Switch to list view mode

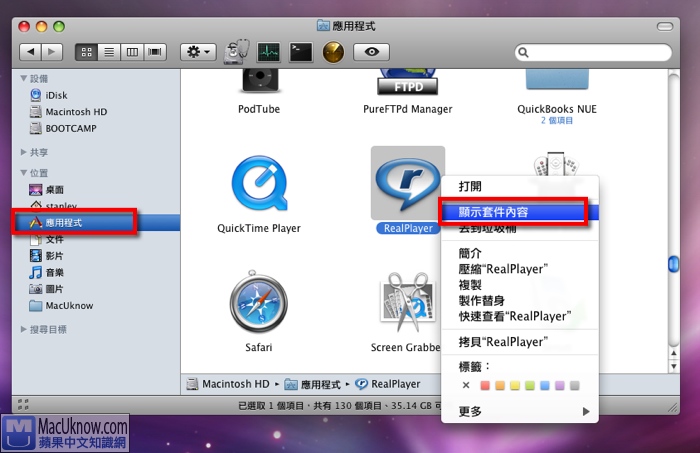tap(109, 52)
